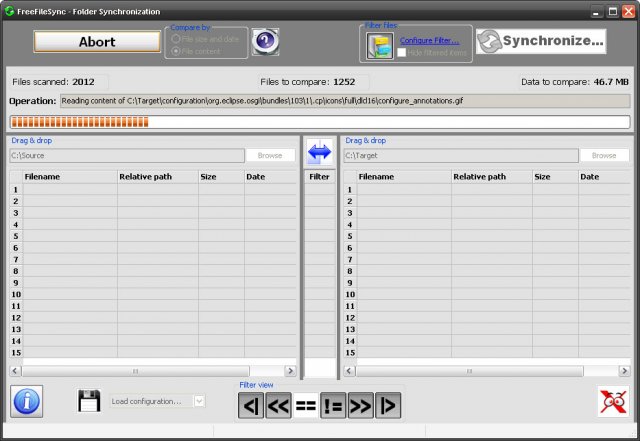Click the swap sides blue arrows icon
640x441 pixels.
tap(319, 153)
